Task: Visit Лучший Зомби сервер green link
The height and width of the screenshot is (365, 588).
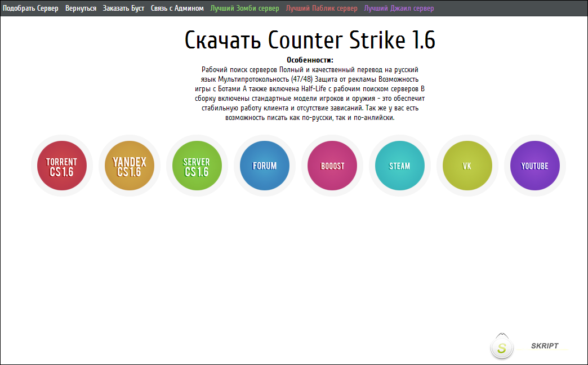Action: click(x=244, y=8)
